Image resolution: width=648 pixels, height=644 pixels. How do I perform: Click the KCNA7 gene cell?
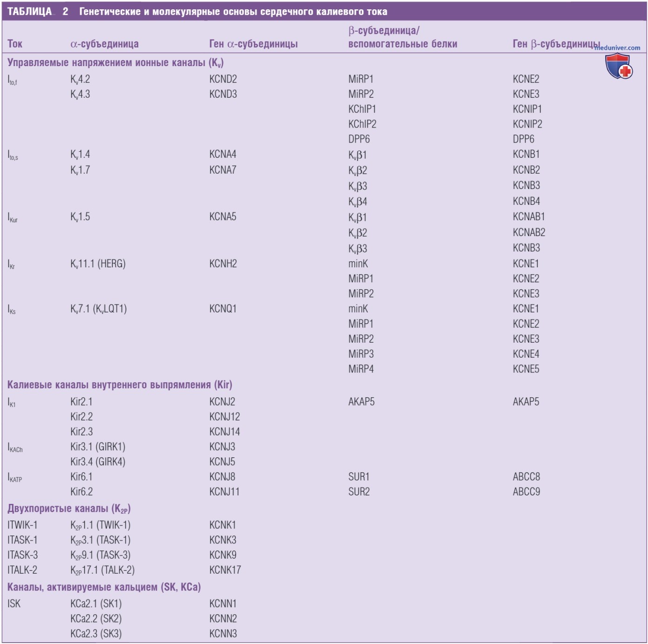pos(223,170)
